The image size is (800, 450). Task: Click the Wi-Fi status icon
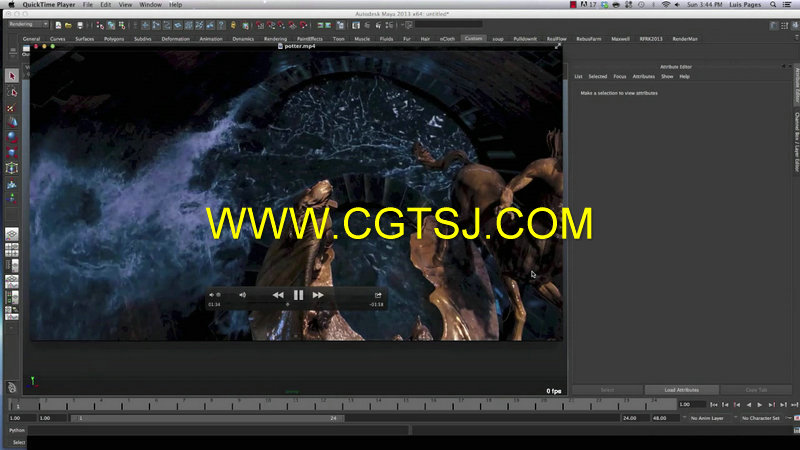pos(665,5)
